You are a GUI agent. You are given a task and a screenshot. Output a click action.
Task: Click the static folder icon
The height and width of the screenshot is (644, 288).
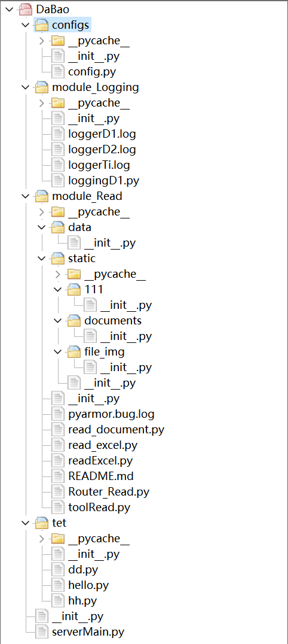58,259
